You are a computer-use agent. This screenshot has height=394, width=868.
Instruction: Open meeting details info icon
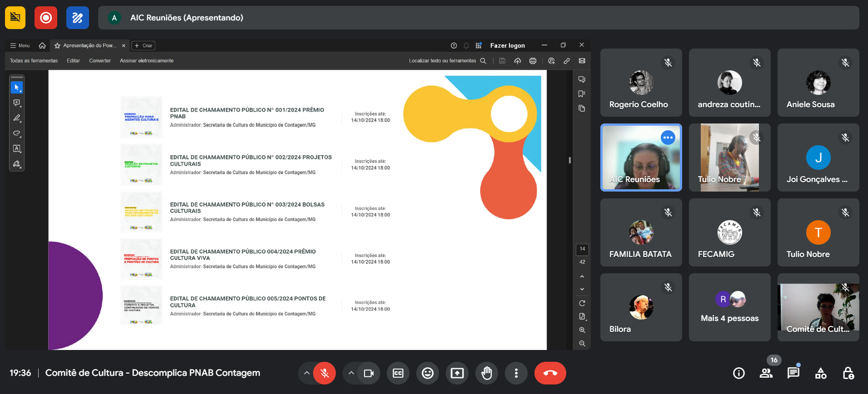(x=739, y=373)
